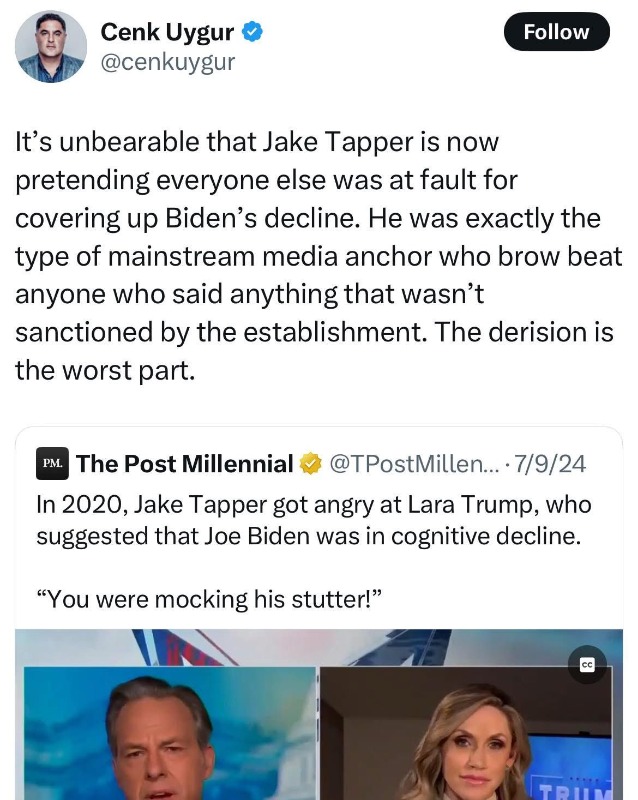638x800 pixels.
Task: Open The Post Millennial account name
Action: click(184, 463)
